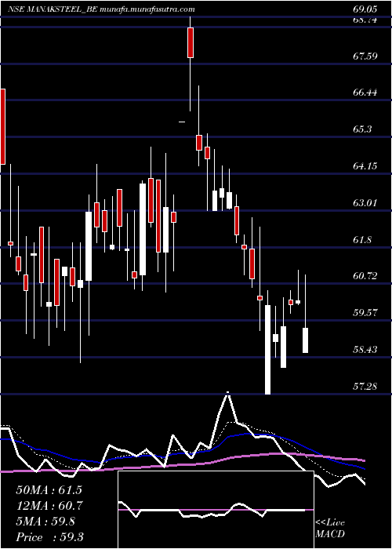The image size is (392, 549).
Task: Click the last white candlestick on the right
Action: click(x=306, y=340)
